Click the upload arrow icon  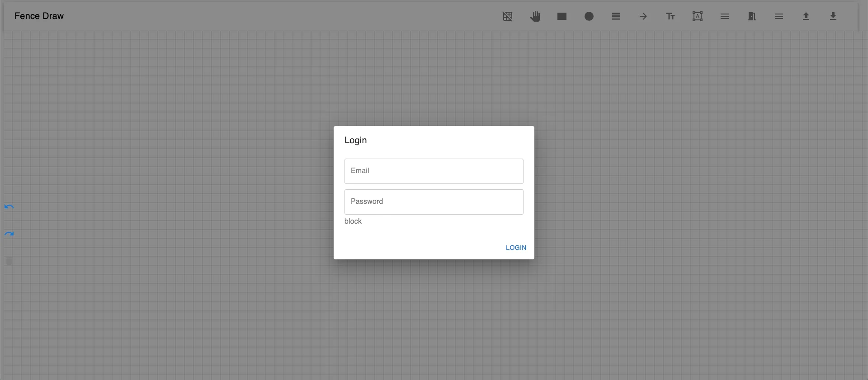(x=806, y=16)
